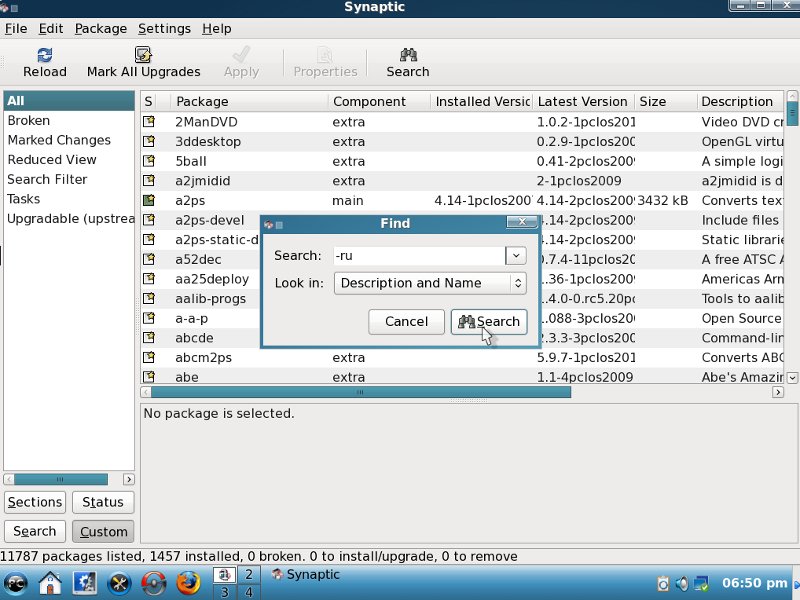800x600 pixels.
Task: Click the volume icon in system tray
Action: (682, 583)
